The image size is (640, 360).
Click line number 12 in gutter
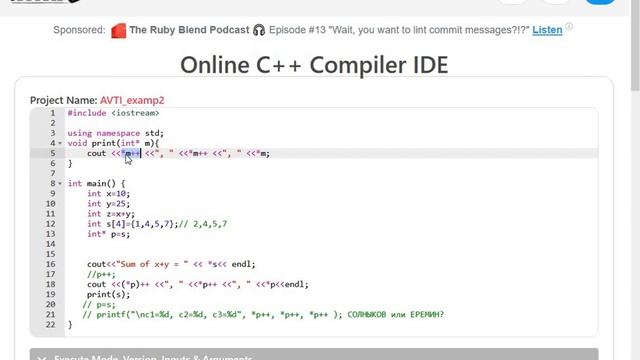click(51, 224)
